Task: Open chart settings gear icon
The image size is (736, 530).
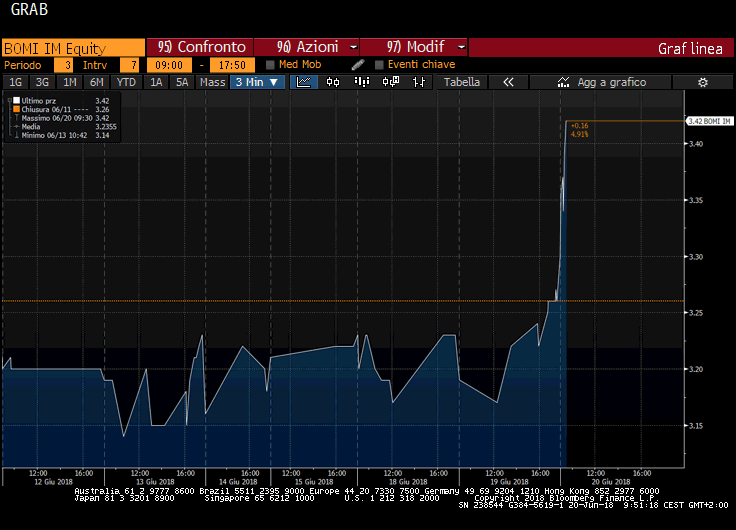Action: point(702,82)
